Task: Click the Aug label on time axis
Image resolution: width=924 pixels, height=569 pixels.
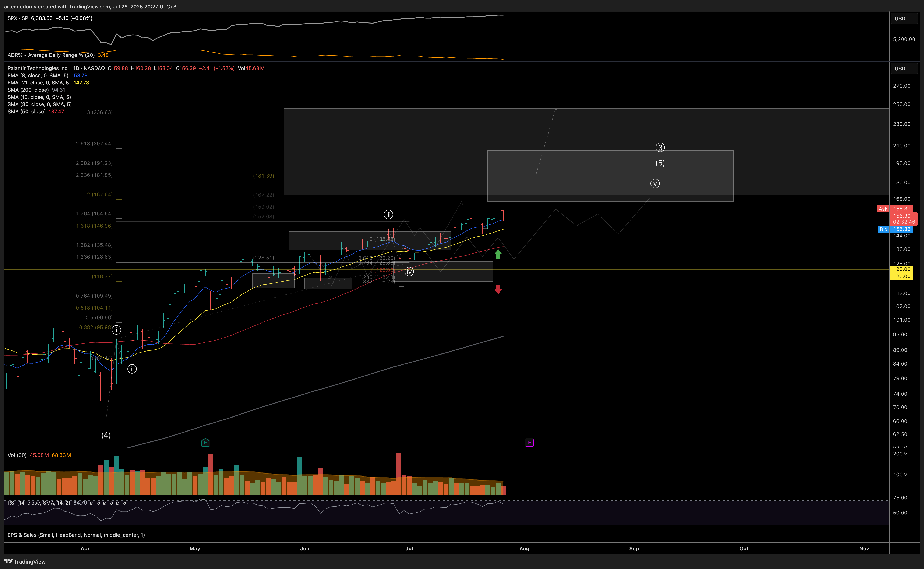Action: click(x=524, y=549)
